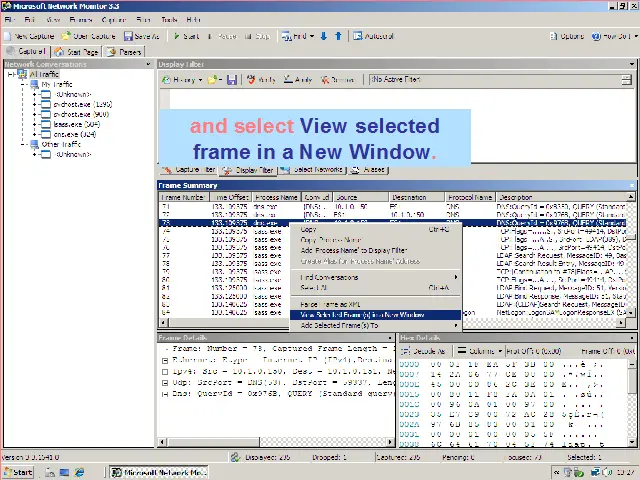Expand the Udp row in Frame Details

(165, 383)
